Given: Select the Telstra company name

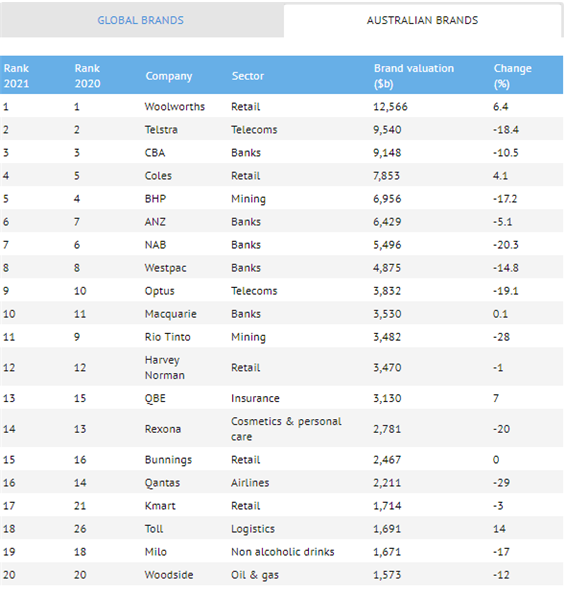Looking at the screenshot, I should pyautogui.click(x=161, y=130).
